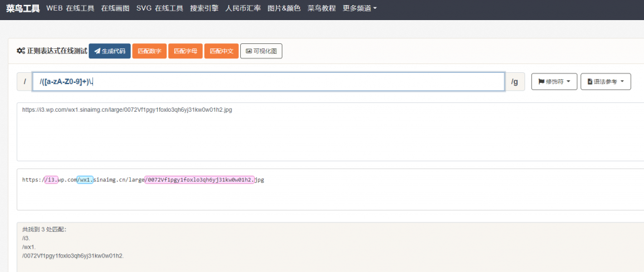Click the highlighted /0072Vf1pgy1foxlo3qh6yj31kw0w01h2. match
The height and width of the screenshot is (272, 644).
click(199, 180)
